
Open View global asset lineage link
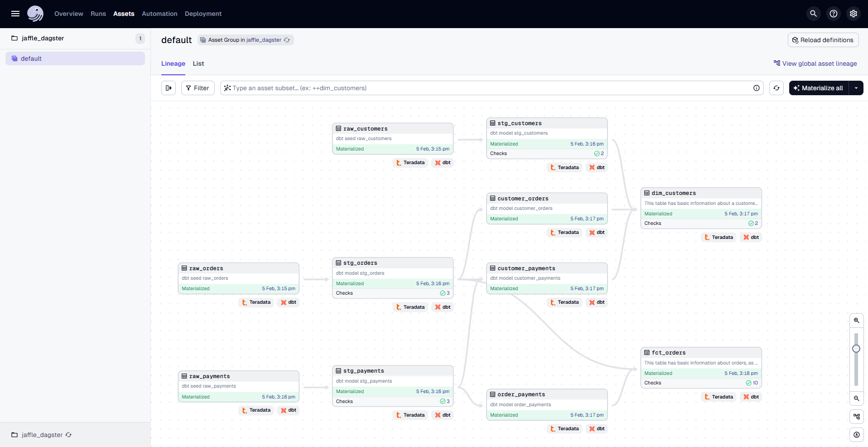click(815, 63)
